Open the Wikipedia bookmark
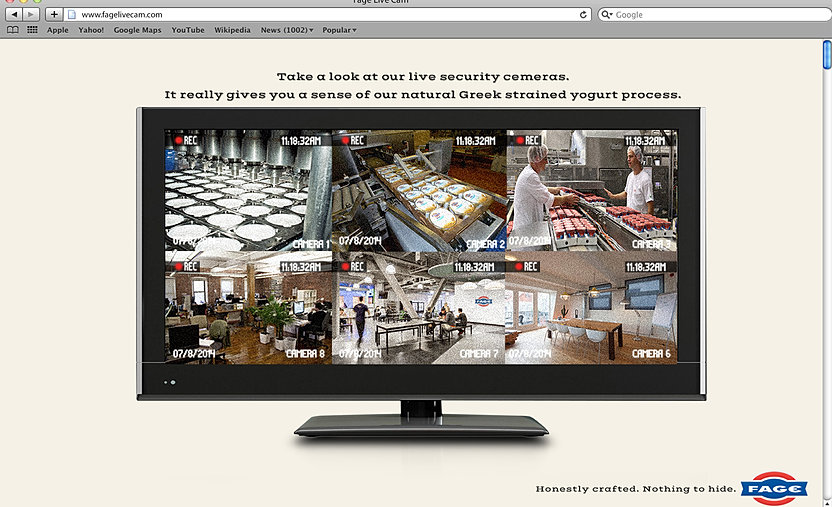 click(232, 30)
